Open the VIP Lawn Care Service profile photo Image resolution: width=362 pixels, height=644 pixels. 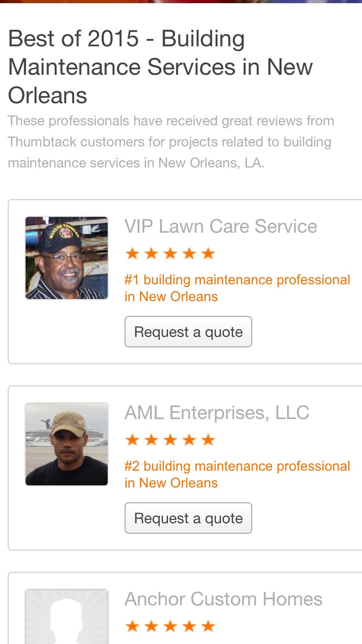[66, 258]
